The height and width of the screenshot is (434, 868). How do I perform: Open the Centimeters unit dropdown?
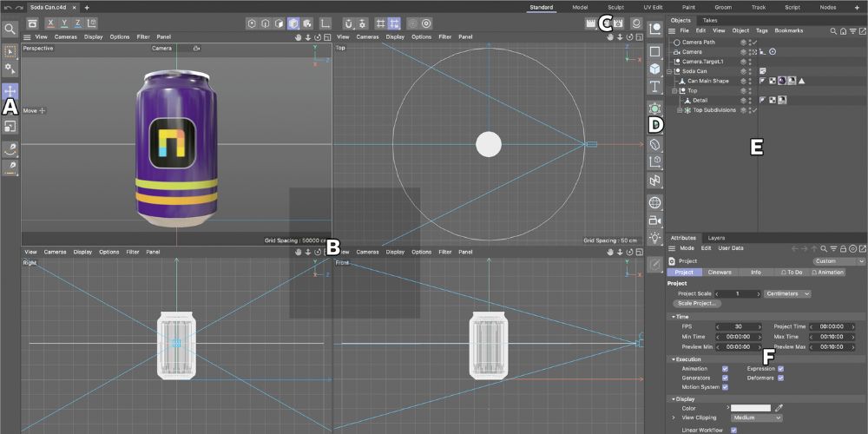point(786,293)
